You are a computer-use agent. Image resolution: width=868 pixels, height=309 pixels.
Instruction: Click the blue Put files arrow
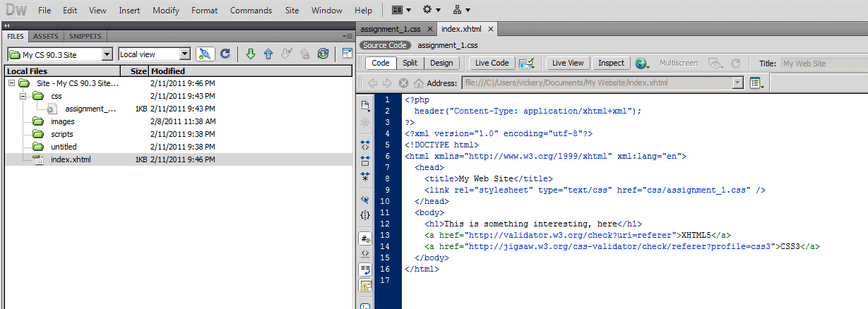tap(268, 54)
